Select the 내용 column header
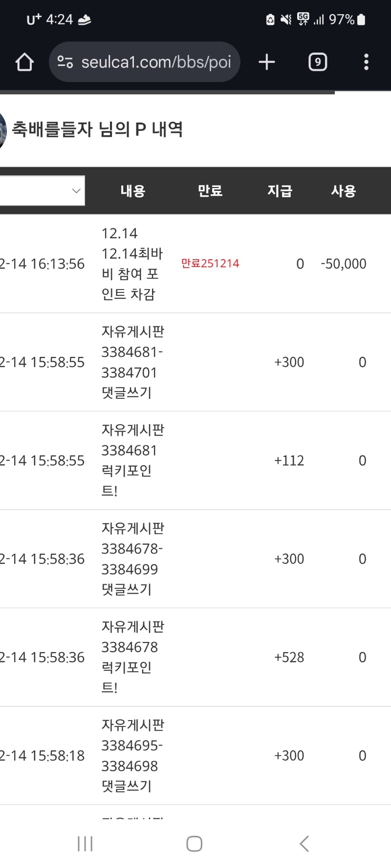Viewport: 391px width, 868px height. [x=132, y=191]
